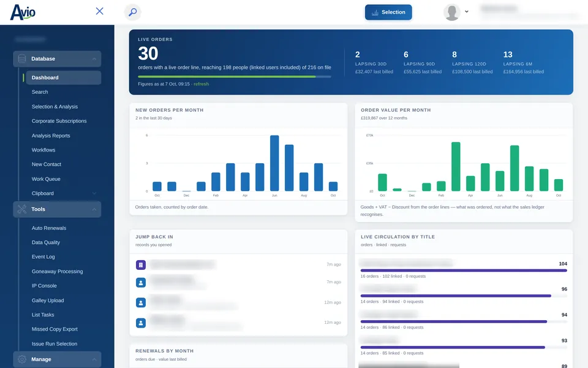588x368 pixels.
Task: Open Corporate Subscriptions
Action: pyautogui.click(x=59, y=121)
